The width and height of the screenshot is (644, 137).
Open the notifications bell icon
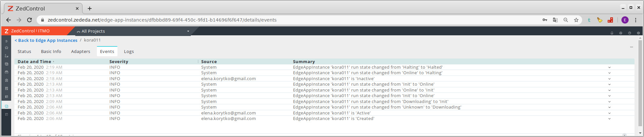pyautogui.click(x=612, y=33)
